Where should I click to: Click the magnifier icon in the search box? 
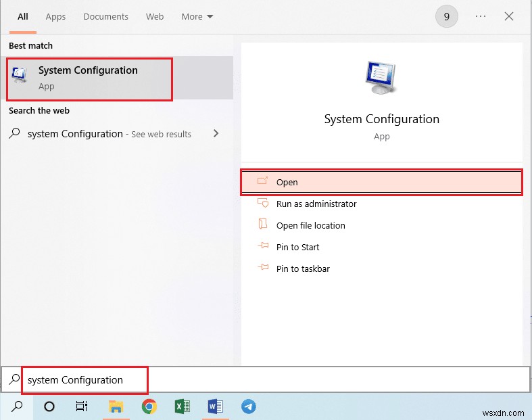pos(14,379)
